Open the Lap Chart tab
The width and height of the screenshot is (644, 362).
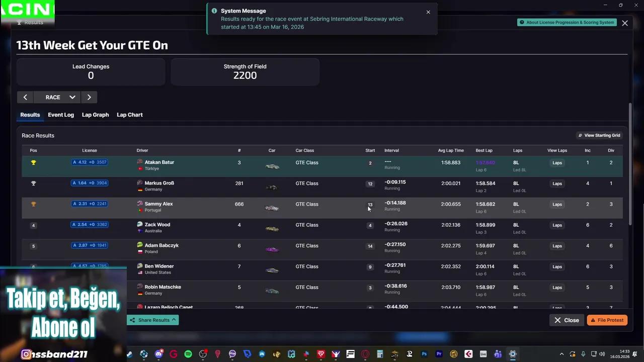point(130,115)
